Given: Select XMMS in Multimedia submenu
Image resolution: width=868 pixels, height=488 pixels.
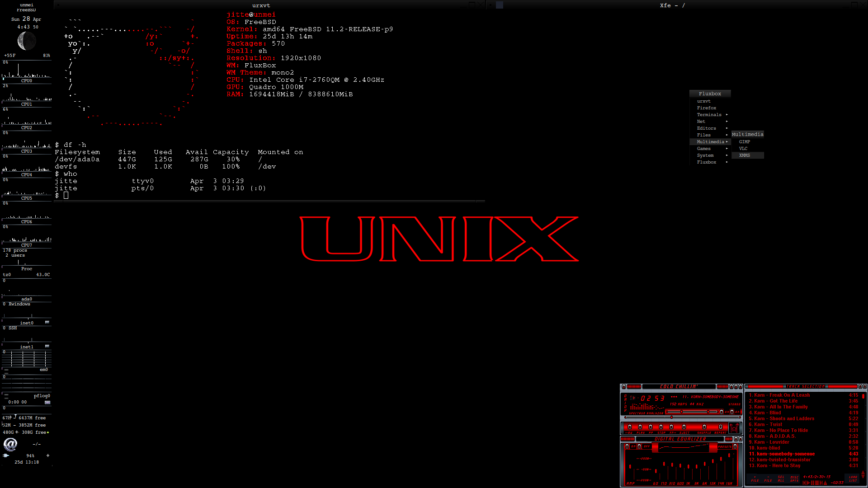Looking at the screenshot, I should [745, 155].
